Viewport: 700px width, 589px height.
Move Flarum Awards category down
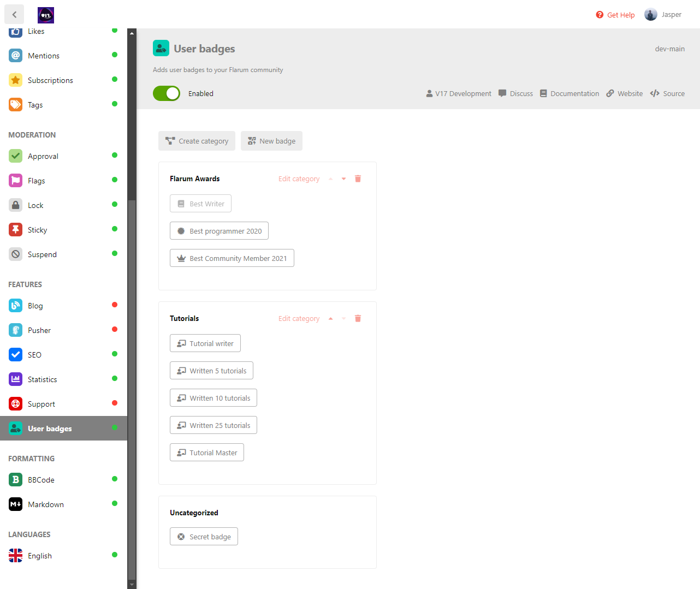click(x=343, y=179)
